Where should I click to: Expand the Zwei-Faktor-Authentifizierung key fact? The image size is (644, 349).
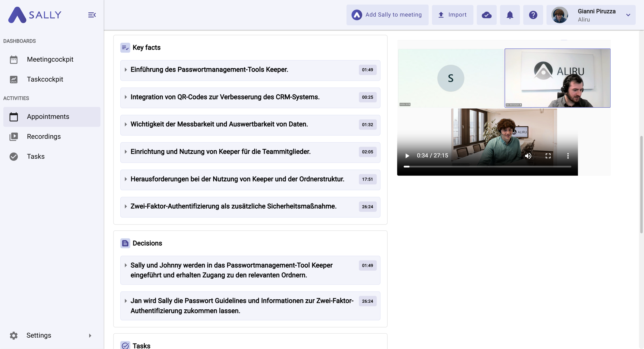click(x=126, y=206)
